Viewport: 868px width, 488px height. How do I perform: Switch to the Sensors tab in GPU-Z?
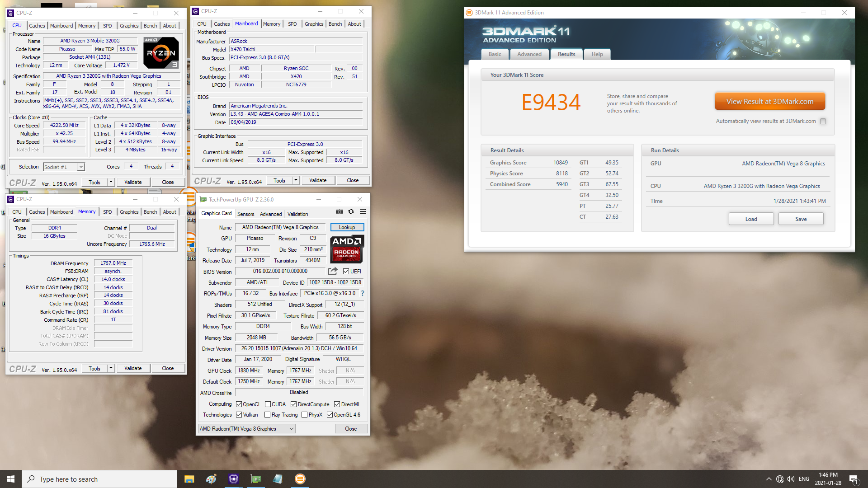tap(245, 214)
